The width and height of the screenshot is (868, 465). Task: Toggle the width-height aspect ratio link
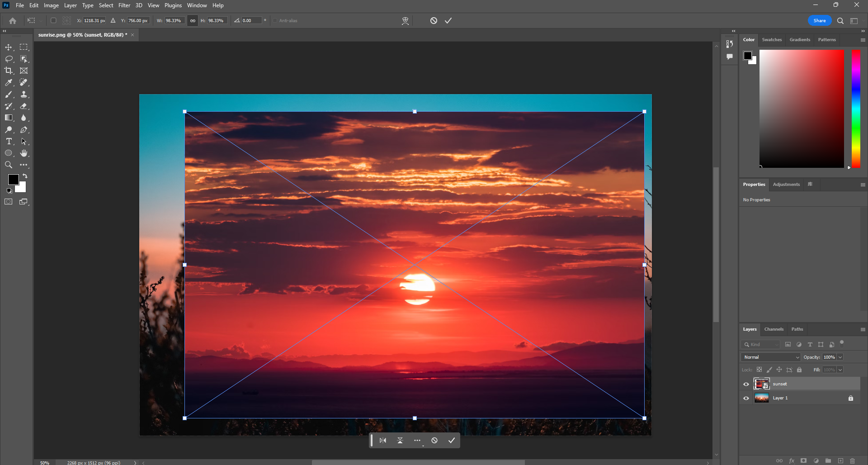tap(193, 20)
